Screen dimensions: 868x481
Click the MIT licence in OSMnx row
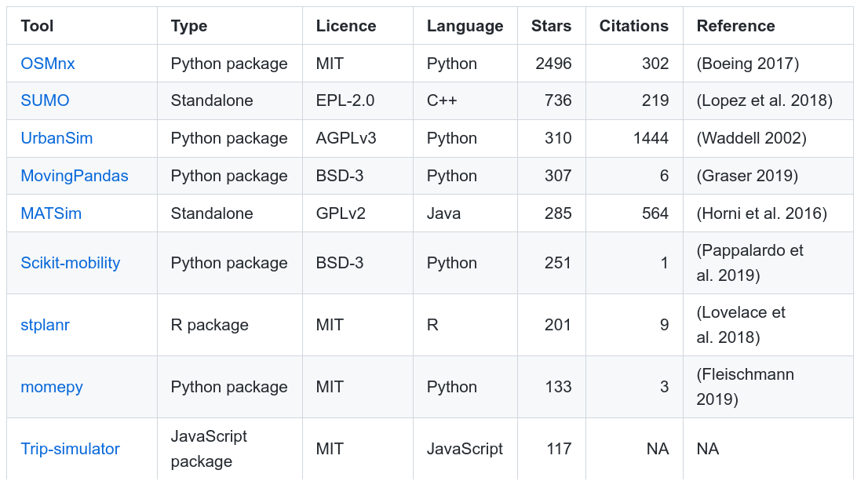coord(330,64)
